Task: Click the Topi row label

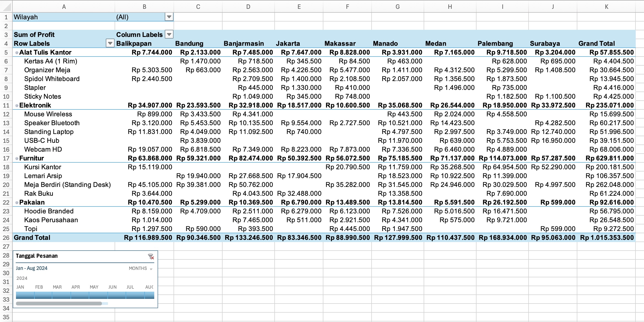Action: pos(31,229)
